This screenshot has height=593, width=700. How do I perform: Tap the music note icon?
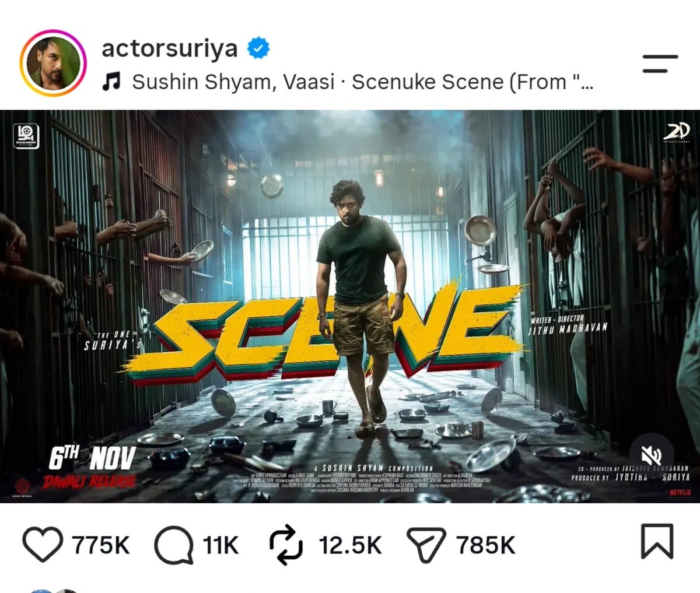111,82
